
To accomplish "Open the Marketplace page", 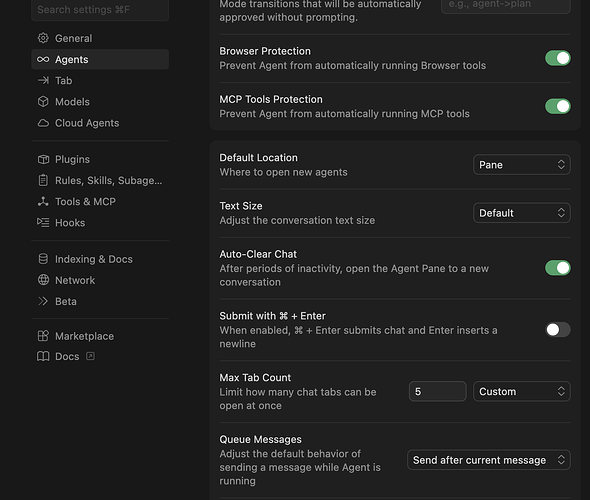I will point(100,336).
